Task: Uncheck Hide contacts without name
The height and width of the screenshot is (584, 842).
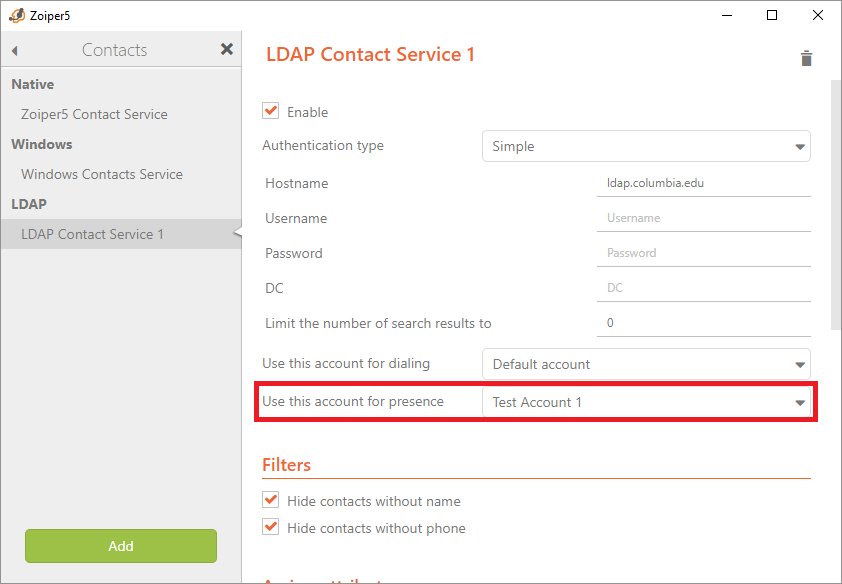Action: tap(271, 500)
